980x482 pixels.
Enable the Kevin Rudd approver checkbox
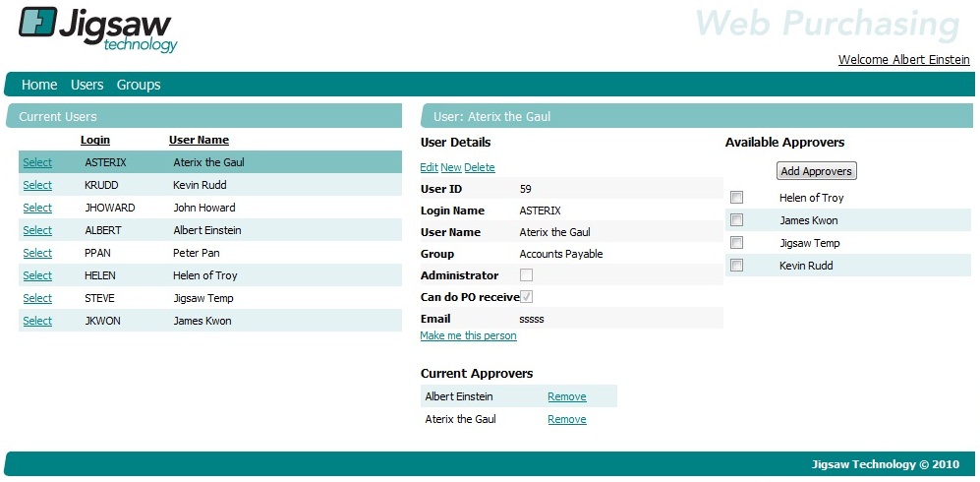click(737, 266)
